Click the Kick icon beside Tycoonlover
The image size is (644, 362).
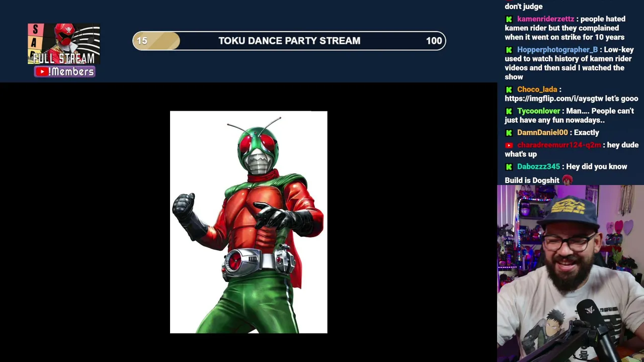coord(509,111)
